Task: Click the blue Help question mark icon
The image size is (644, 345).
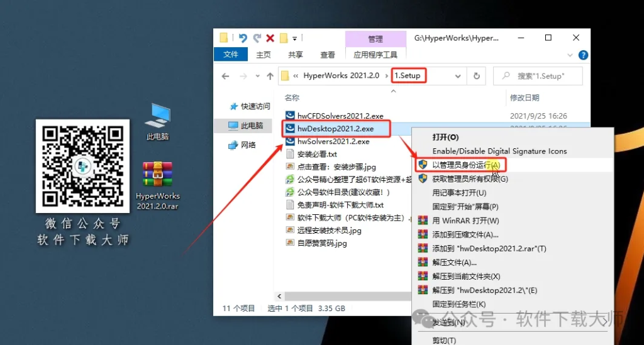Action: pos(583,55)
